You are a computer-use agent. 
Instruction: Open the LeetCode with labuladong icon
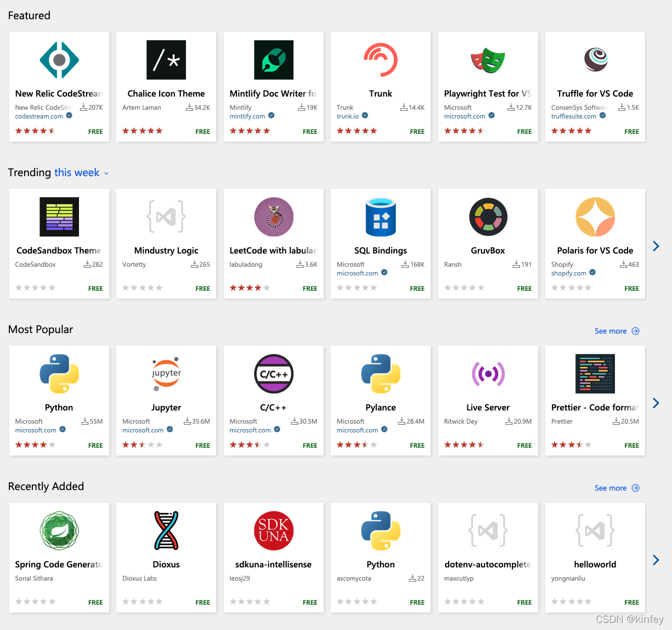[x=274, y=217]
